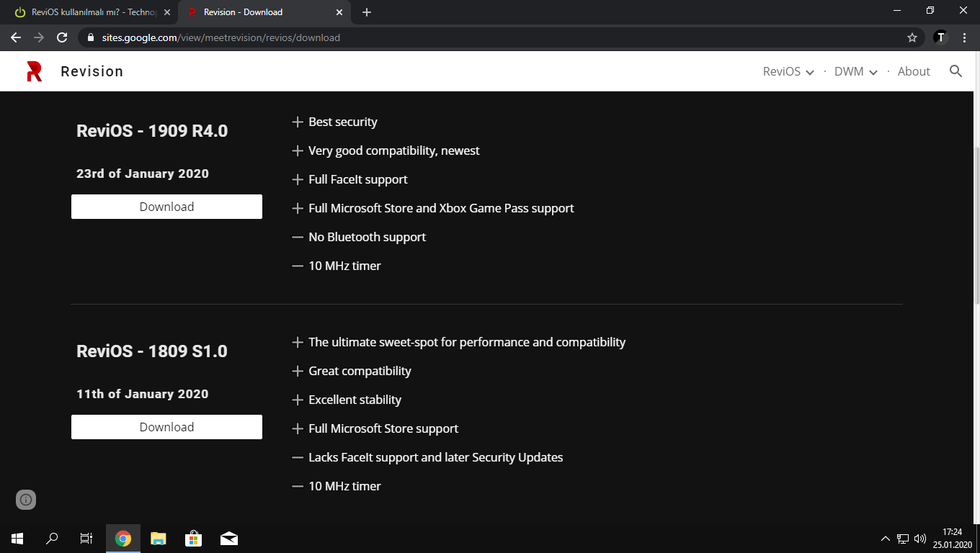Open the Mail app on the taskbar

click(229, 539)
